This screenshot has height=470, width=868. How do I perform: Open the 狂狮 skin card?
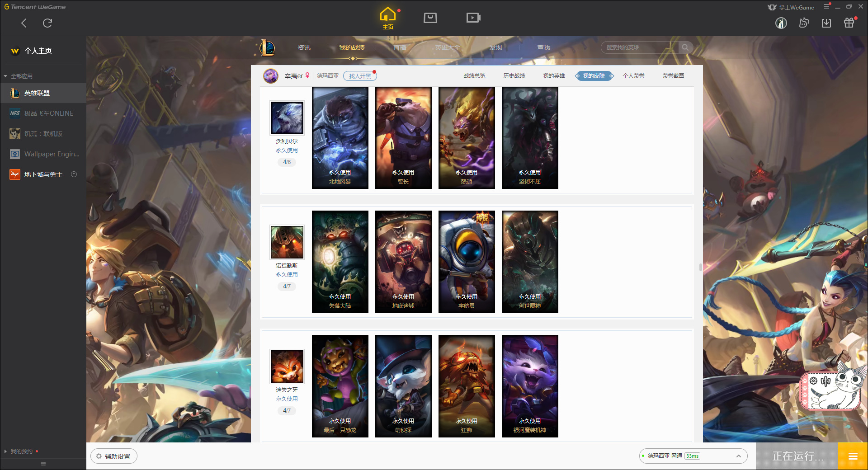tap(467, 386)
